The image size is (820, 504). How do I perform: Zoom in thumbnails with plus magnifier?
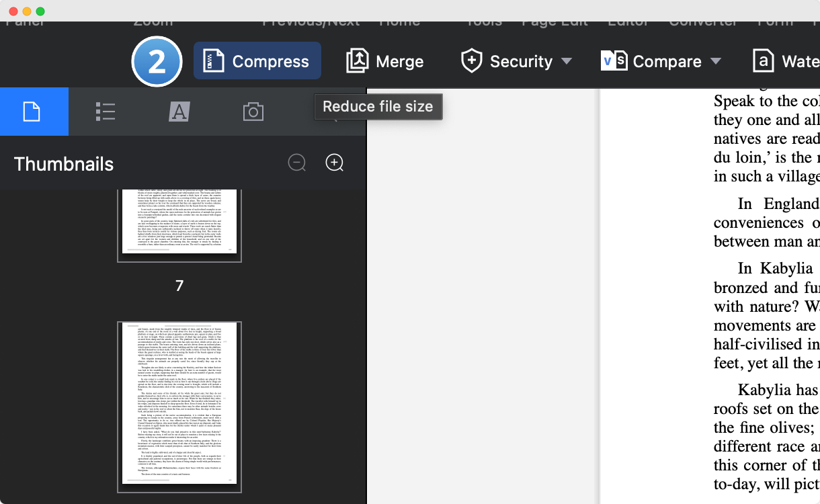tap(335, 163)
